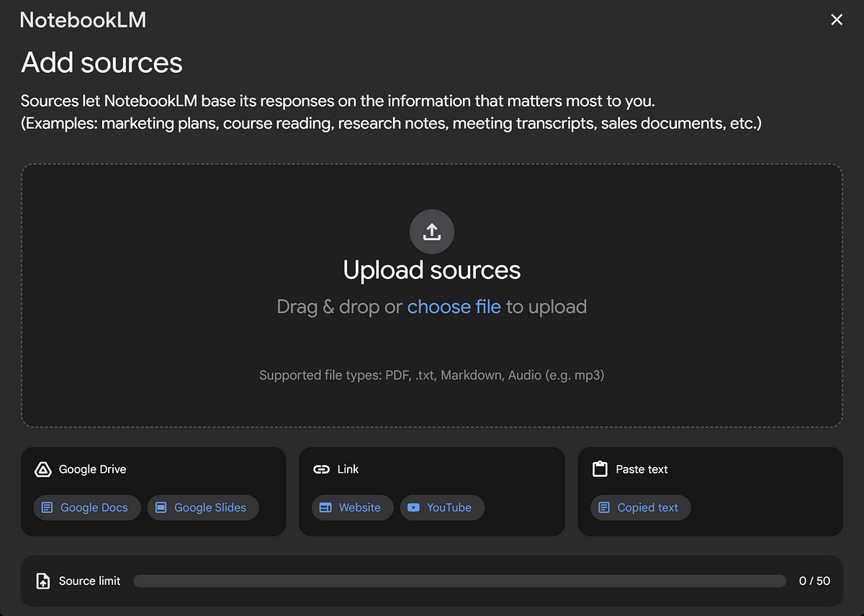Click the clipboard icon beside Paste text
This screenshot has height=616, width=864.
point(600,469)
